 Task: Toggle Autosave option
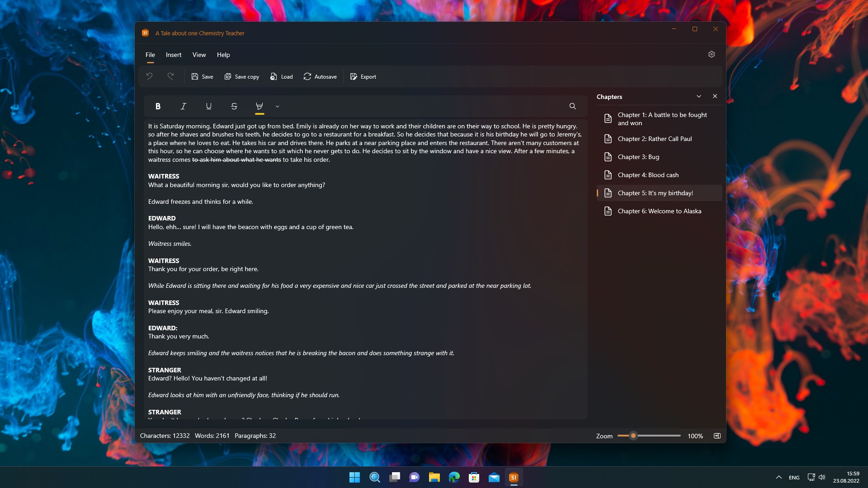coord(320,77)
